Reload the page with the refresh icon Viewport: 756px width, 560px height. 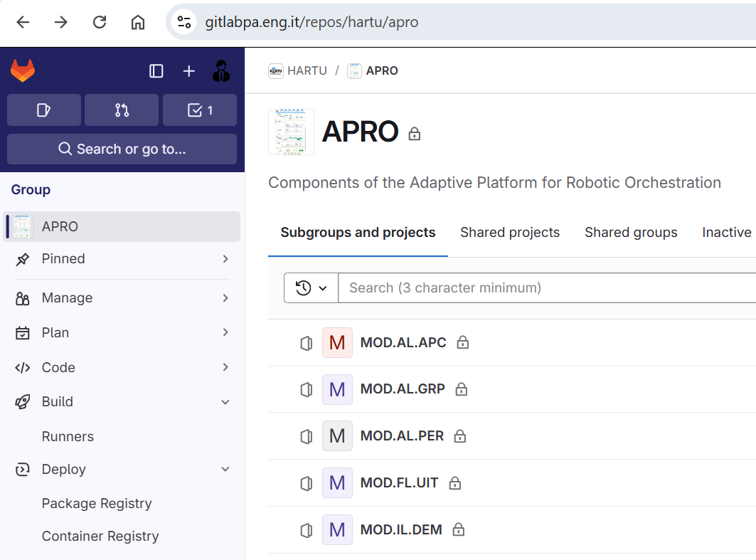coord(100,22)
